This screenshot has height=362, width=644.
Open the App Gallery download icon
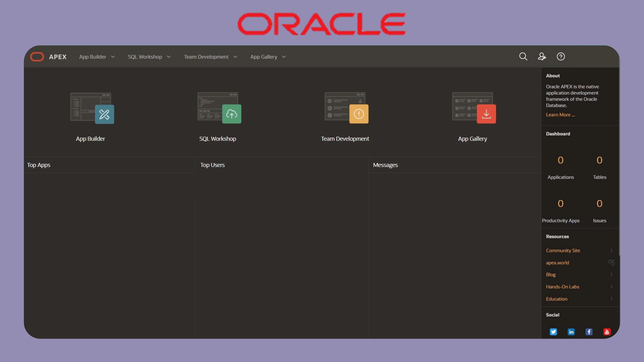(486, 114)
